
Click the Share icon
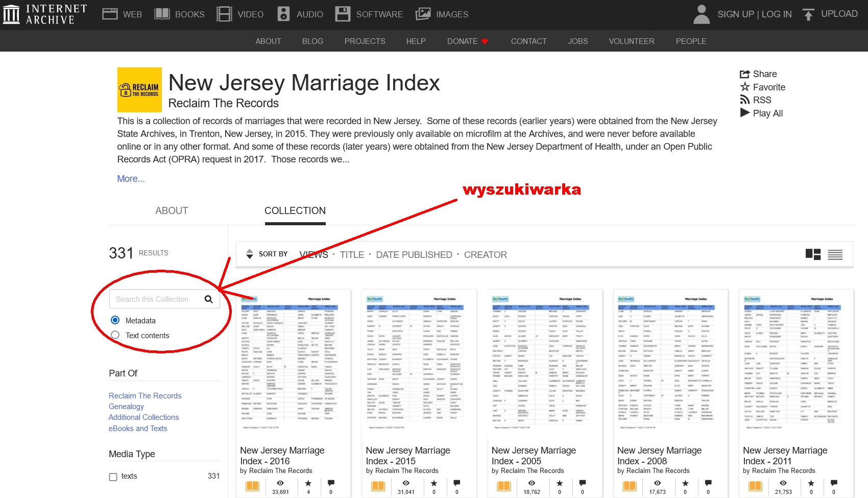[745, 74]
